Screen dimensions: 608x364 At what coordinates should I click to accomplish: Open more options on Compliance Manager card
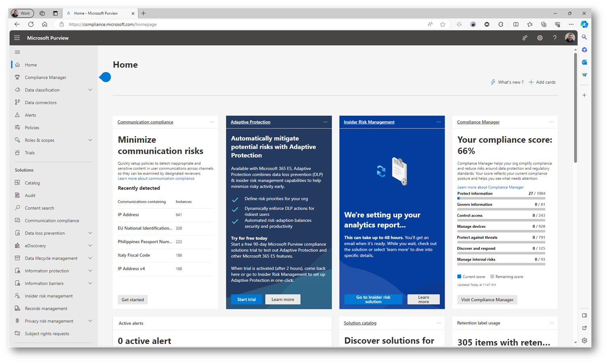click(551, 122)
